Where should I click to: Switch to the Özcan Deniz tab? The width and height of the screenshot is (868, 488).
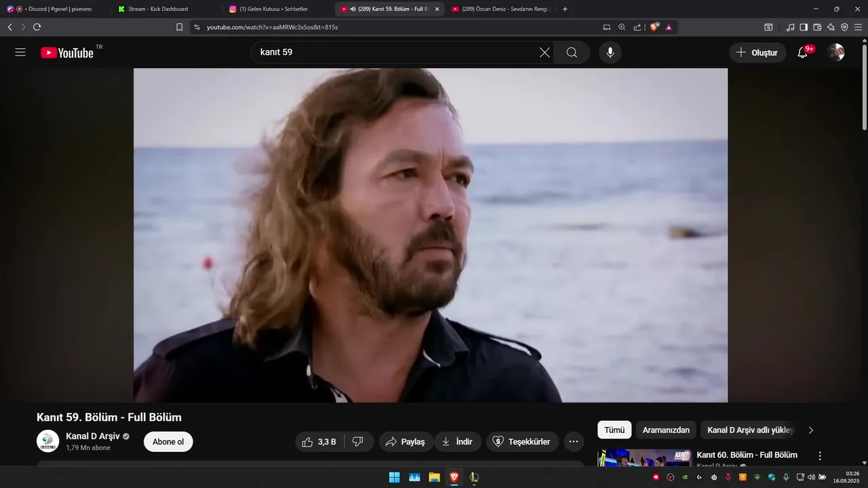click(x=500, y=9)
